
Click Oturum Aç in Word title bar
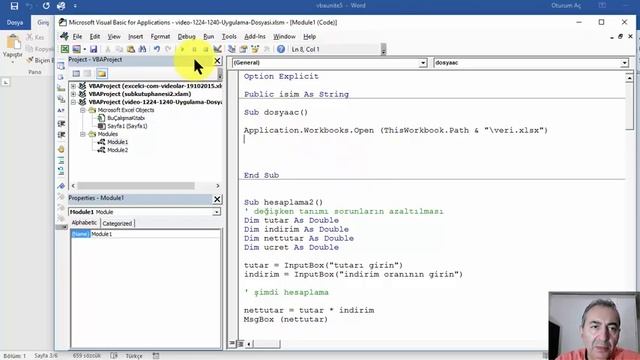pos(566,6)
